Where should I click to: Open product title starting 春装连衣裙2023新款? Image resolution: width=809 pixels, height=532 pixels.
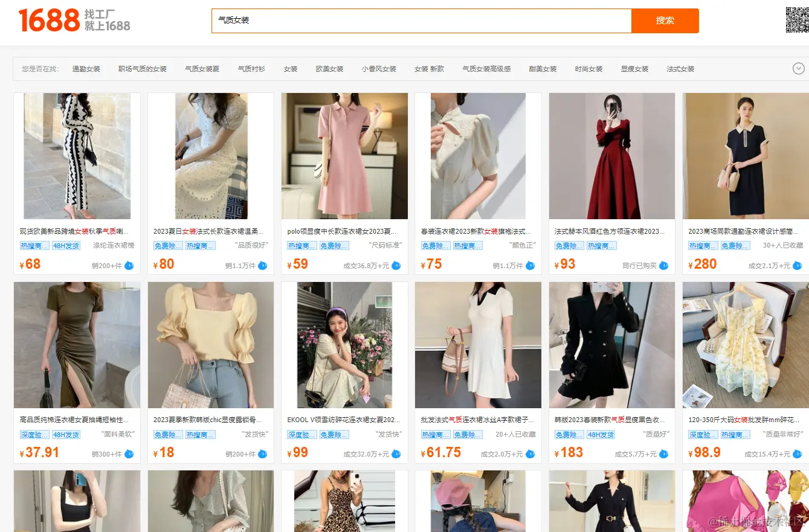(x=476, y=231)
